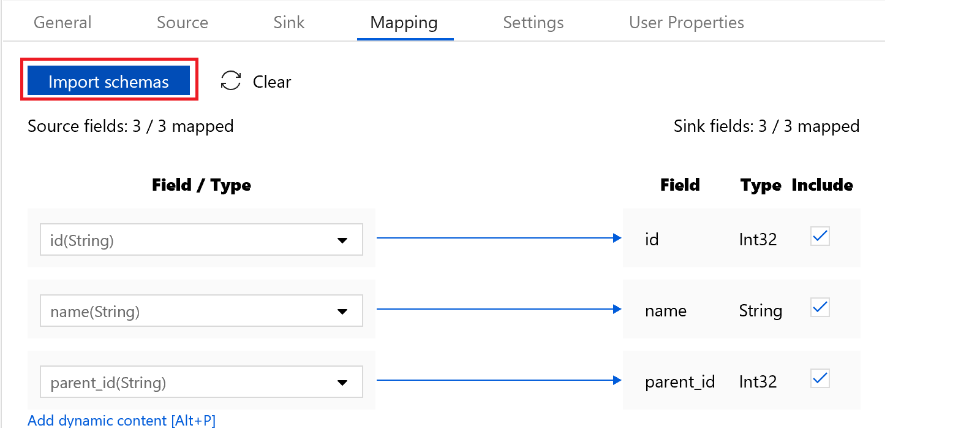Click the Import schemas button

pyautogui.click(x=108, y=81)
